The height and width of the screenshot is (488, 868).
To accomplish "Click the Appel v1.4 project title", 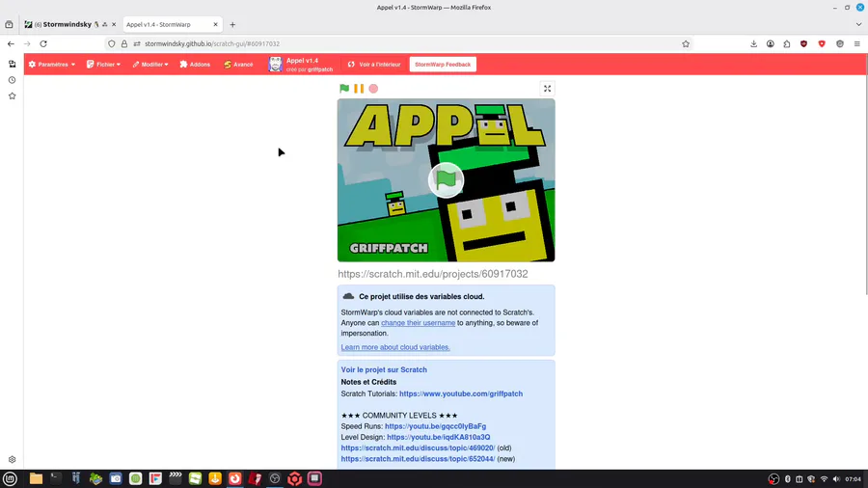I will click(302, 61).
